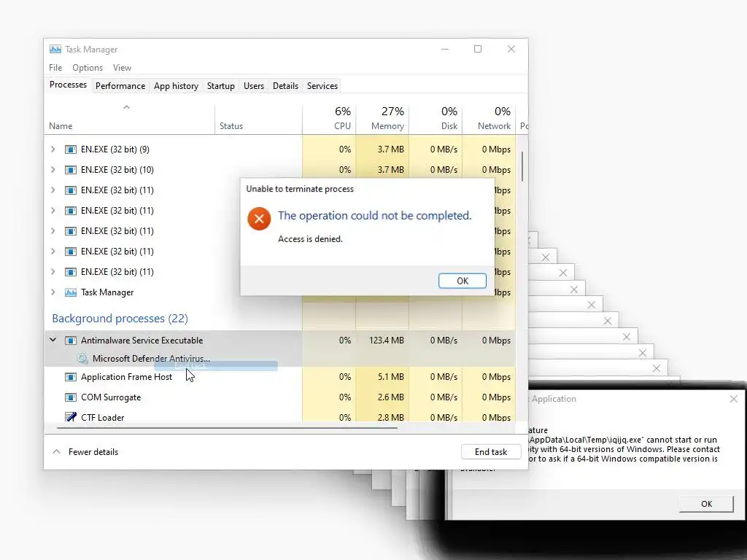Sort processes by Disk column
The image size is (747, 560).
436,119
